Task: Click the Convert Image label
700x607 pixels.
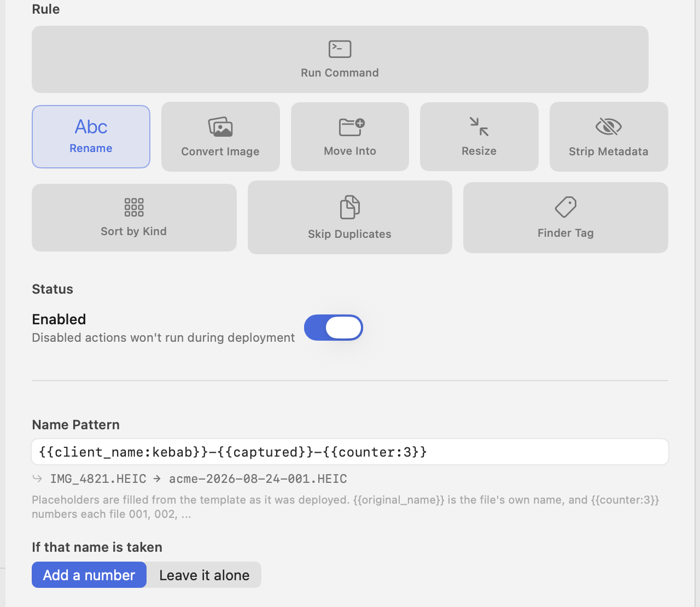Action: 220,151
